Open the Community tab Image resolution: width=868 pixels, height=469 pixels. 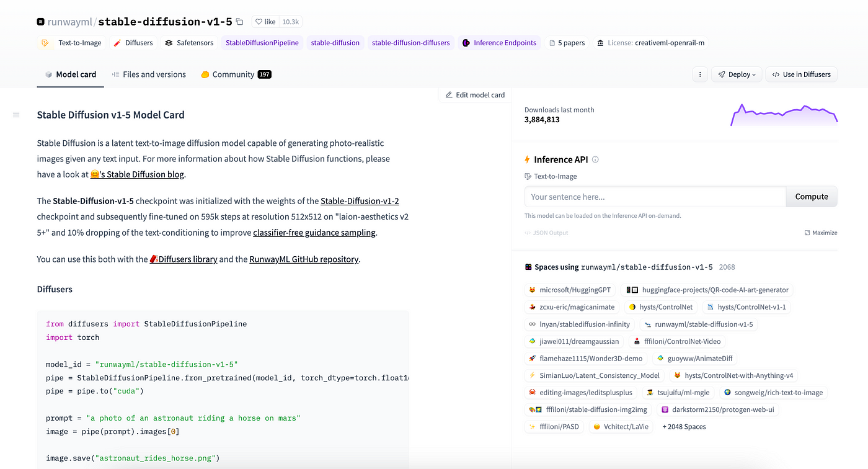[x=236, y=74]
